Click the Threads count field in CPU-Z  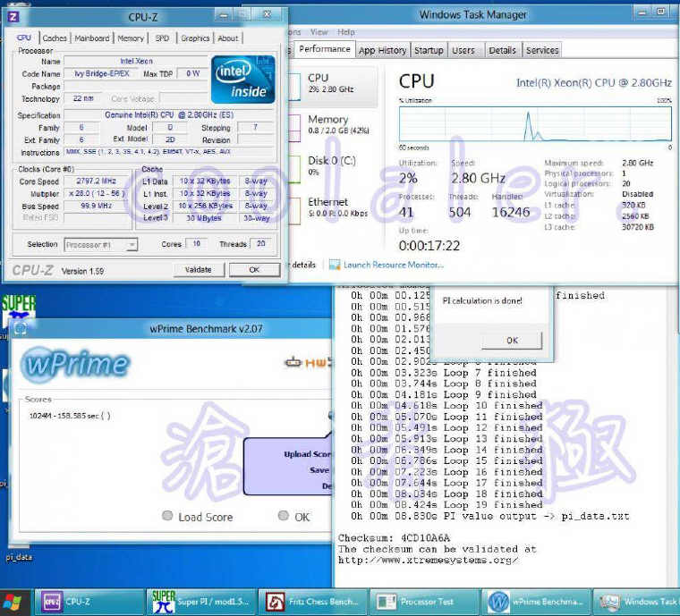(x=260, y=243)
